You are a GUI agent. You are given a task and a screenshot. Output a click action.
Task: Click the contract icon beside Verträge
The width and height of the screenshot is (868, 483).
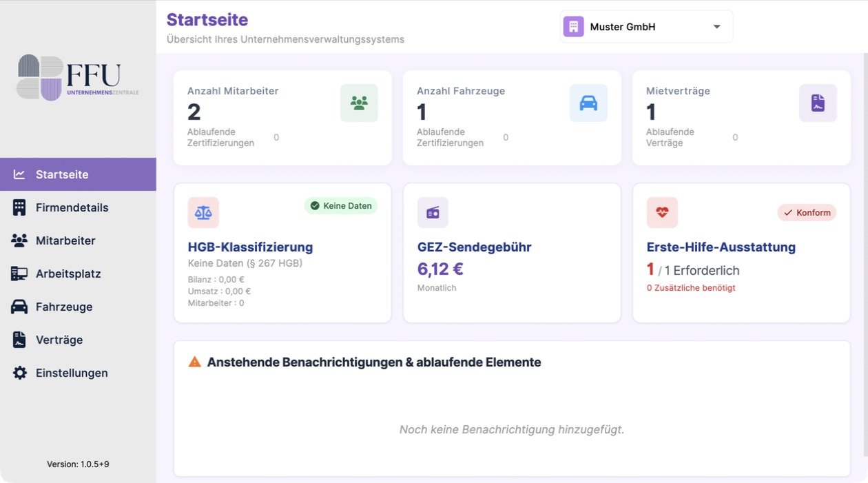tap(20, 340)
